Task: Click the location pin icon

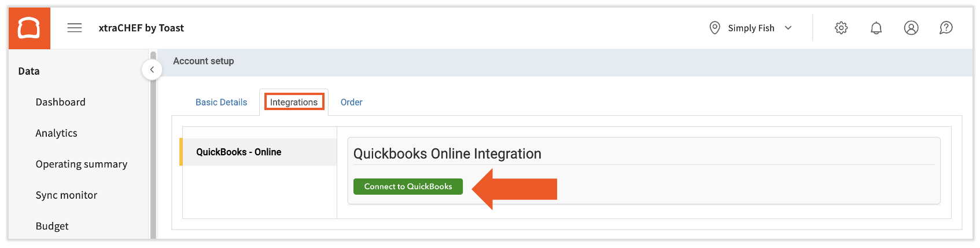Action: pos(714,28)
